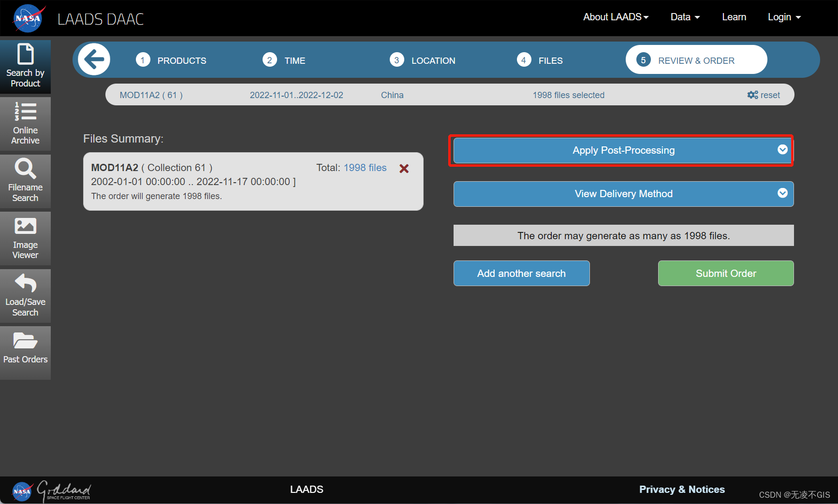Open the Learn menu item
Viewport: 838px width, 504px height.
click(734, 17)
